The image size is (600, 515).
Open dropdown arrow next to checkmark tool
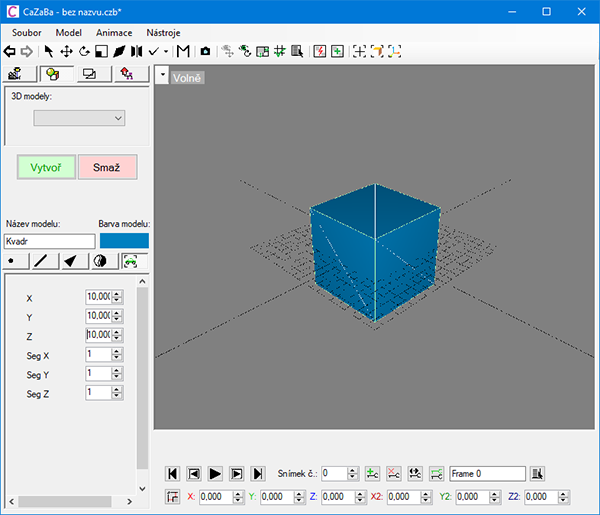pos(166,51)
